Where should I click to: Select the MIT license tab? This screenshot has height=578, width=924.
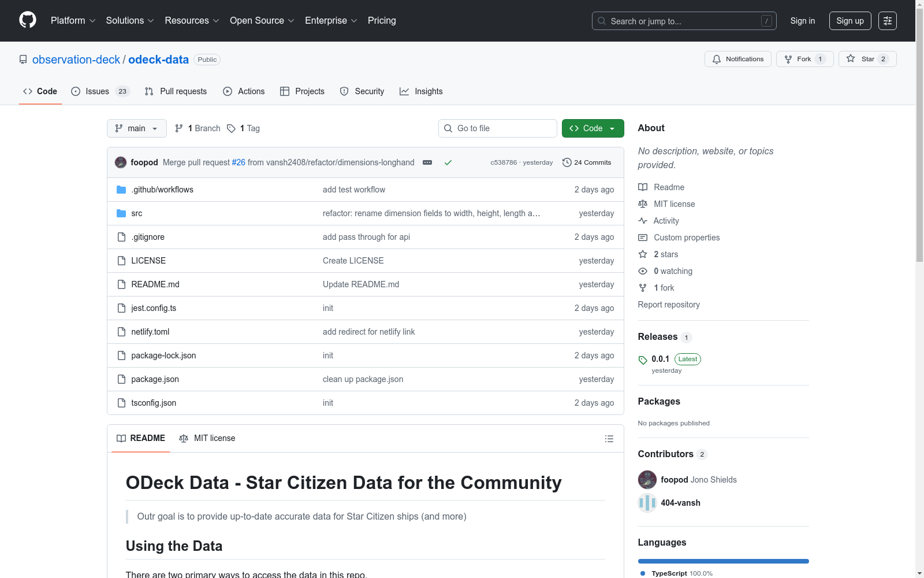point(207,438)
